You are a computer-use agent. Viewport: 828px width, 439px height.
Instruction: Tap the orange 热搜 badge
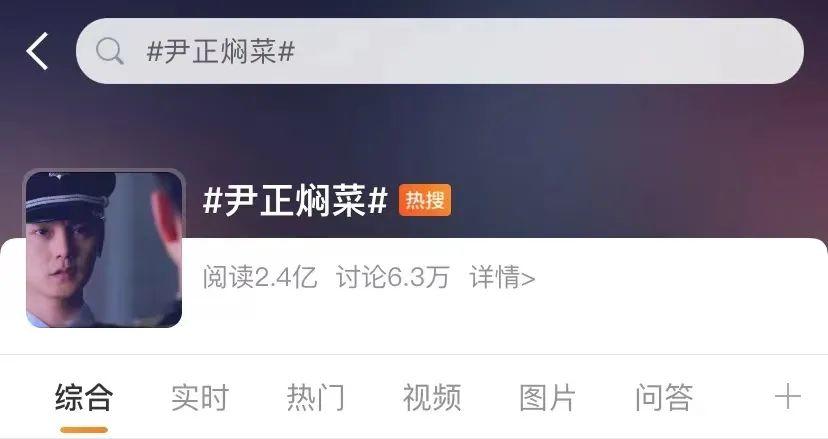[x=425, y=200]
